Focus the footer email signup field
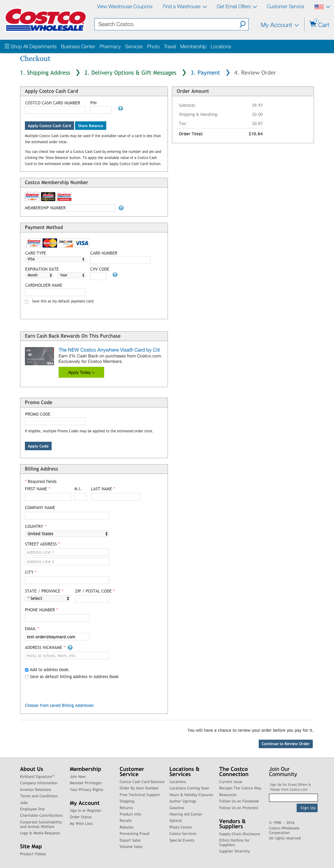The width and height of the screenshot is (334, 868). pos(293,798)
